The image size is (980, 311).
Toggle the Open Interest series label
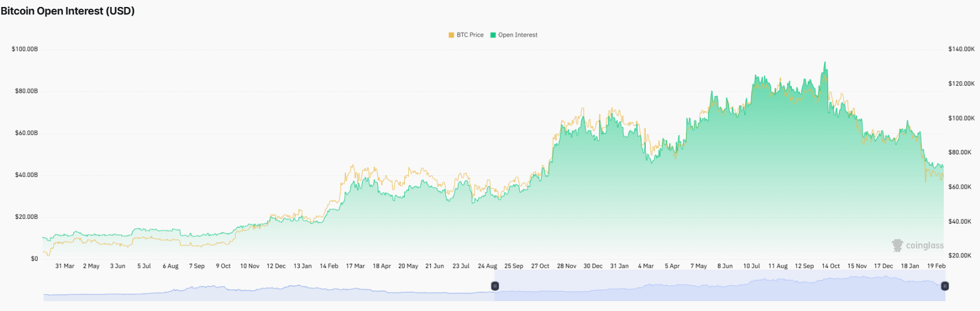pos(518,35)
